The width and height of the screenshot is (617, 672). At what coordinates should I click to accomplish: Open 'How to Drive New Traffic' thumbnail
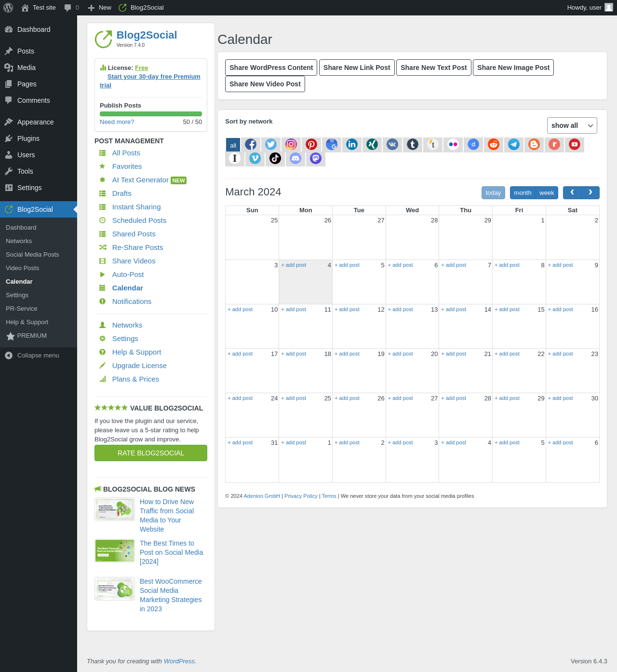pos(115,509)
